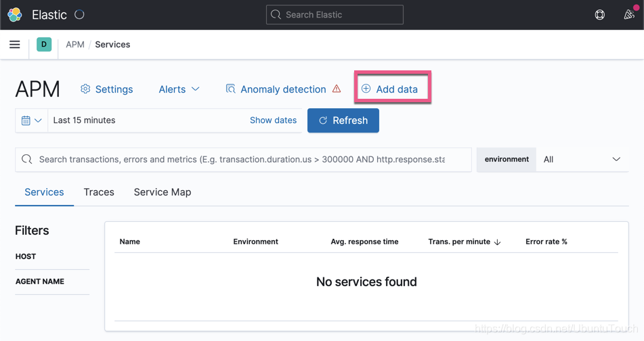Sort by Error rate % column
The width and height of the screenshot is (644, 341).
click(x=546, y=242)
